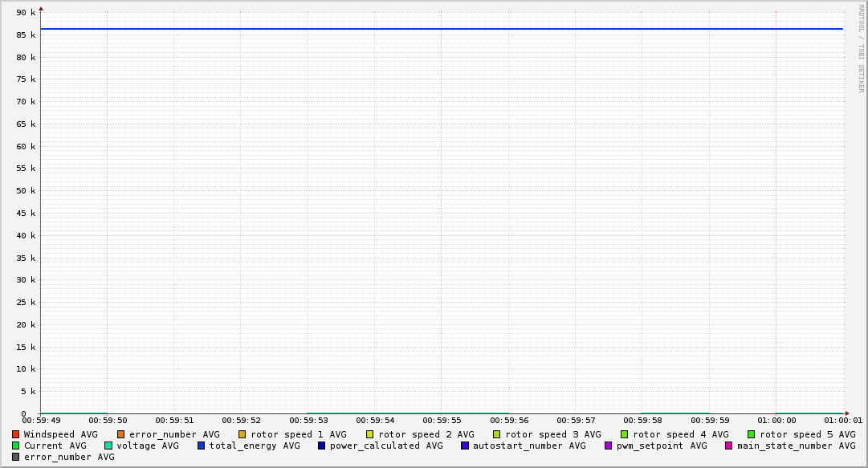Click the gray error_number AVG legend swatch
868x468 pixels.
pyautogui.click(x=16, y=457)
